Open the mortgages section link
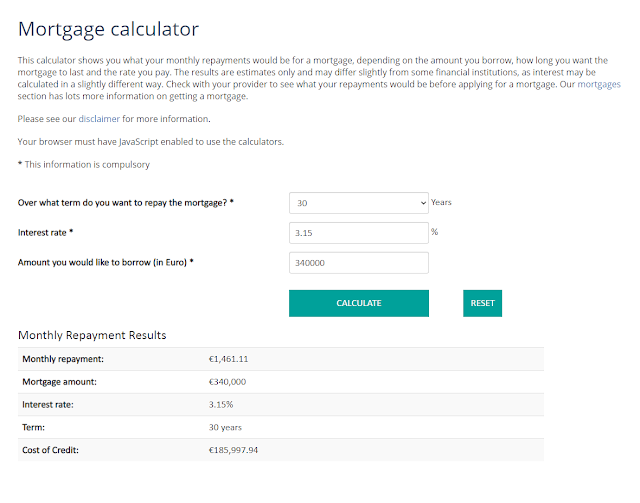This screenshot has height=503, width=640. (x=599, y=85)
